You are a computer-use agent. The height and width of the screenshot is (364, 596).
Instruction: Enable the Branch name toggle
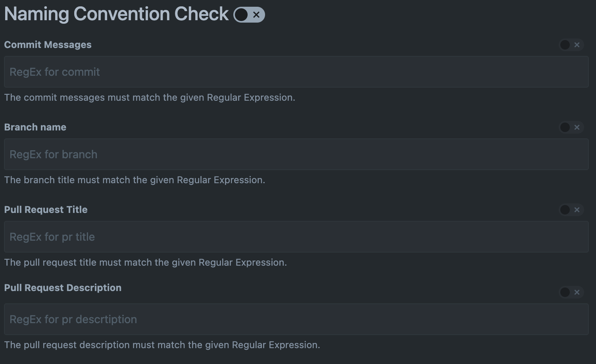[x=565, y=127]
